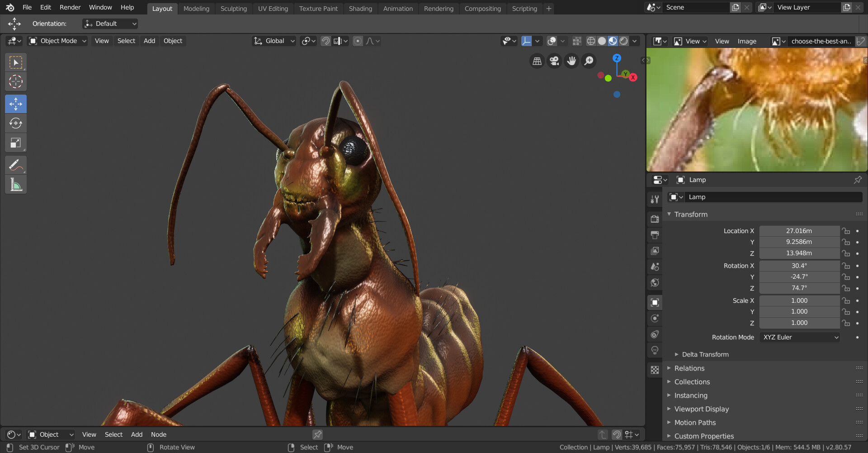Open the Object Data (light) properties tab
The image size is (868, 453).
coord(655,350)
